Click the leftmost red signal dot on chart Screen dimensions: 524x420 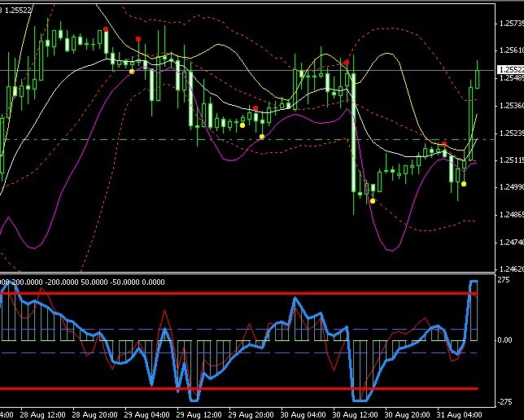106,29
